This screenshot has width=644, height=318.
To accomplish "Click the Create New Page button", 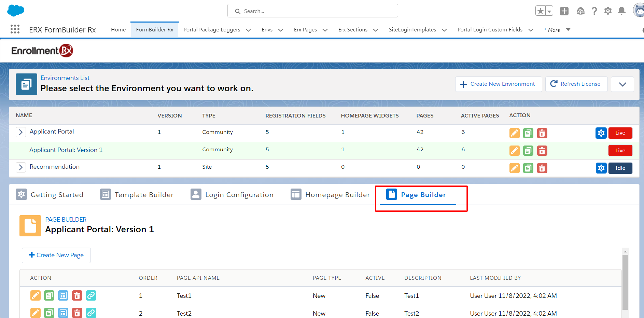I will [56, 255].
